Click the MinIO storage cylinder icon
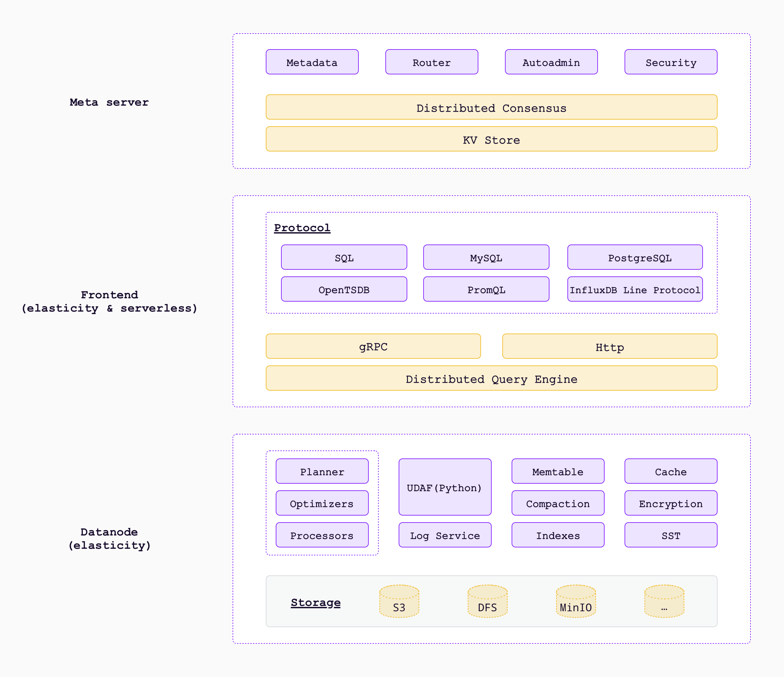Screen dimensions: 784x677 pos(576,601)
